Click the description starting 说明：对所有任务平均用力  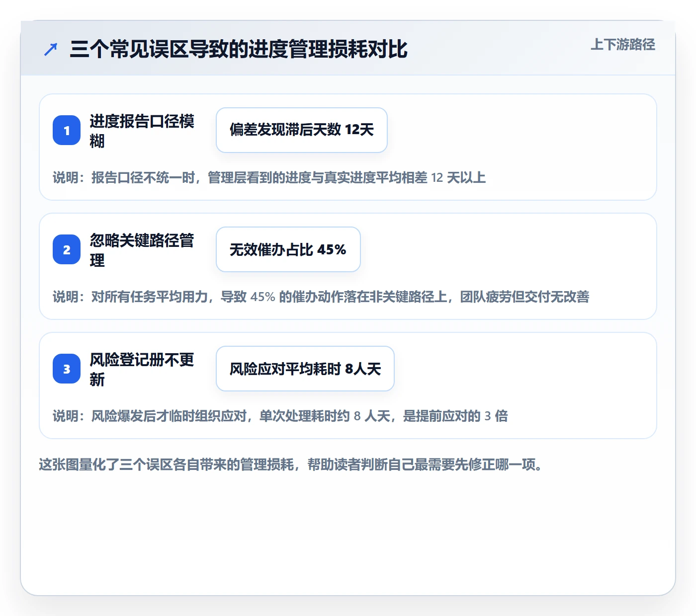pos(321,297)
